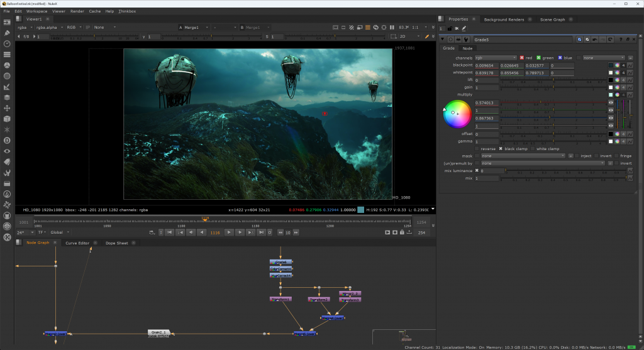Click the Grain2_1 node in node graph
The image size is (644, 350).
tap(158, 333)
